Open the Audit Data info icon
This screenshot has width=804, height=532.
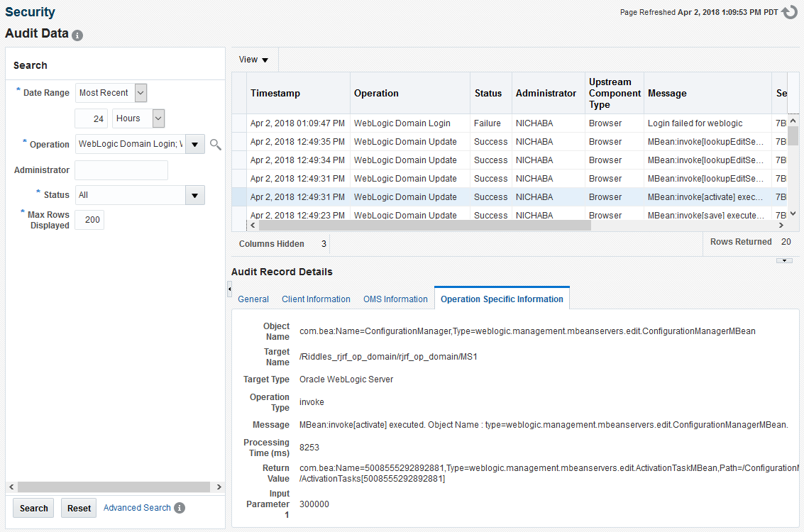click(77, 35)
